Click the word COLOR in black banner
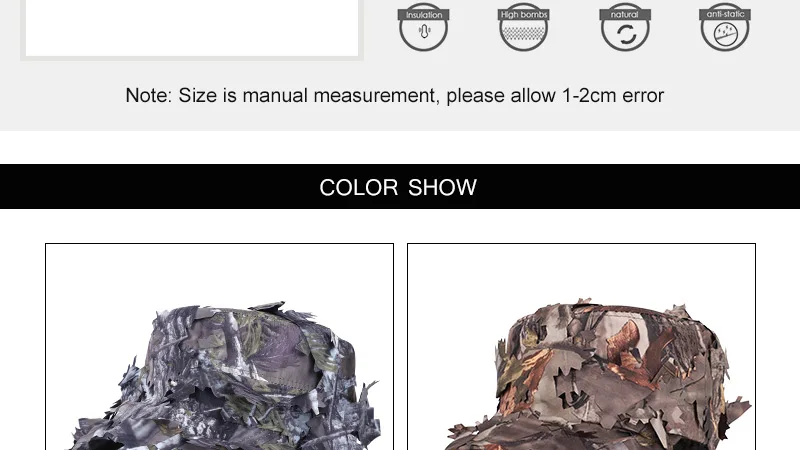The height and width of the screenshot is (450, 800). [359, 187]
